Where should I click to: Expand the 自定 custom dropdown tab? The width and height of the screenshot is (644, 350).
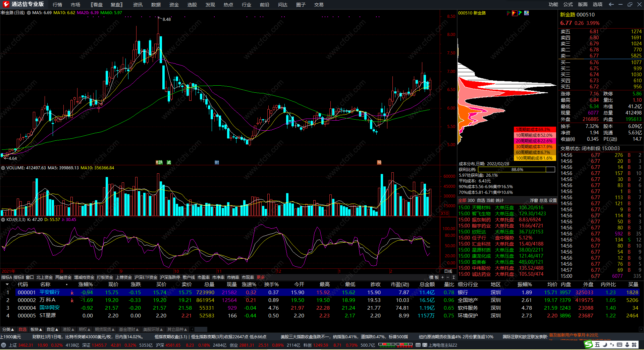pyautogui.click(x=52, y=330)
